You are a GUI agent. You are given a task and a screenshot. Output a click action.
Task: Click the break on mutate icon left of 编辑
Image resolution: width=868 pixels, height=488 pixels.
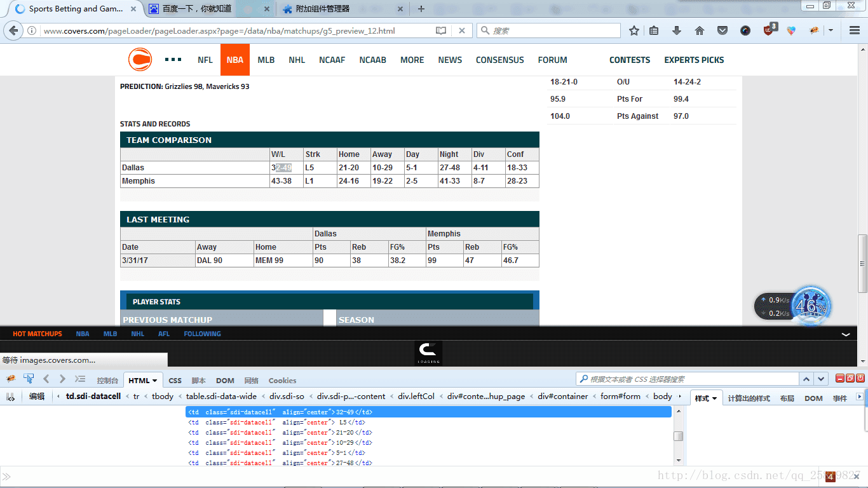11,396
